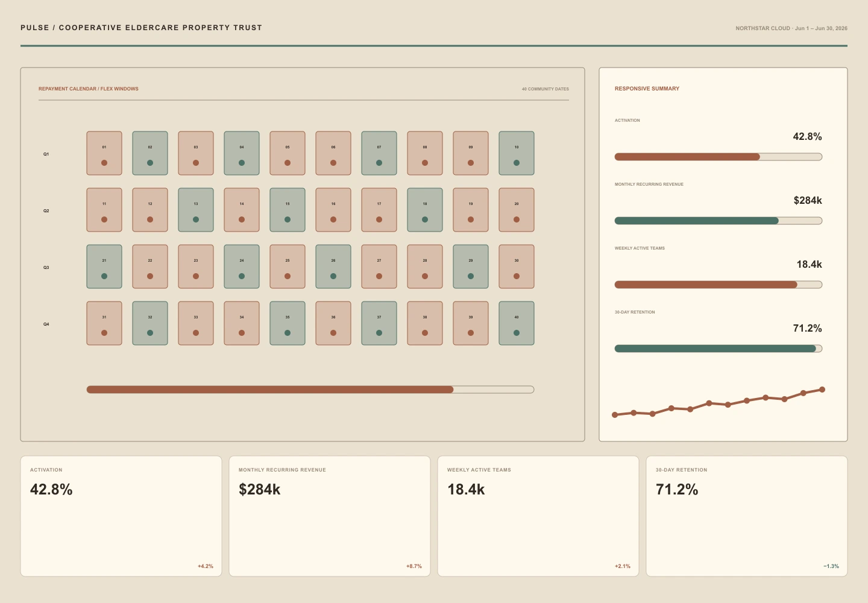Click the Repayment Calendar / Flex Windows heading
868x603 pixels.
[x=89, y=89]
